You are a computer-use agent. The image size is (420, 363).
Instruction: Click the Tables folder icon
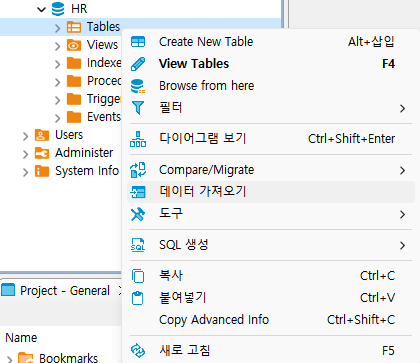click(74, 27)
